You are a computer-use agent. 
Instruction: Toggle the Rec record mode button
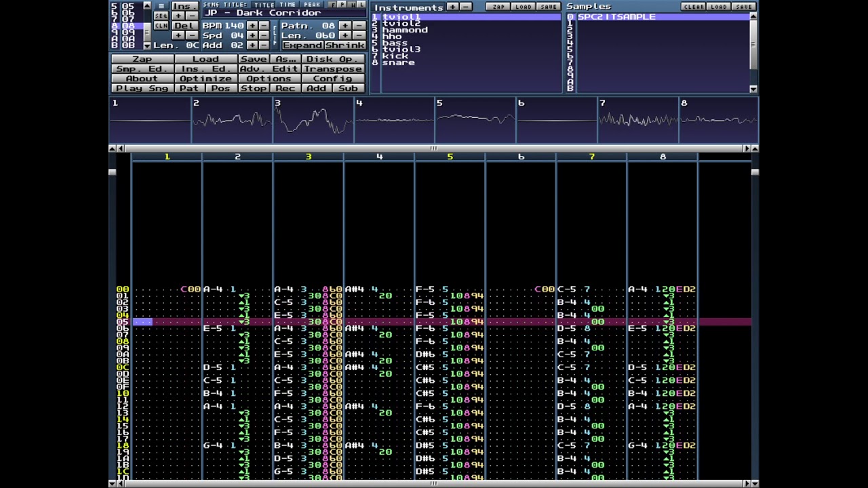[x=285, y=88]
